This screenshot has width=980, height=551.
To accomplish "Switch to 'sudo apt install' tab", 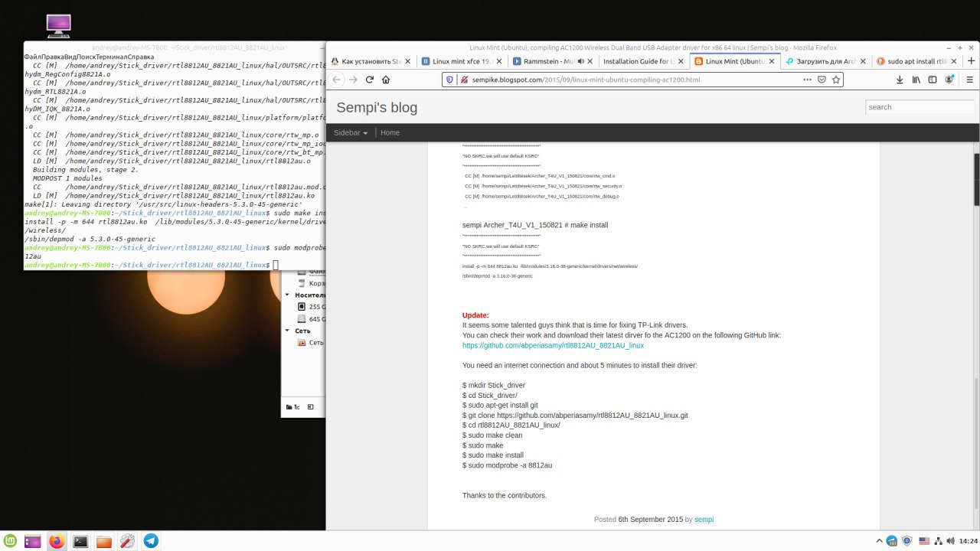I will (x=916, y=61).
